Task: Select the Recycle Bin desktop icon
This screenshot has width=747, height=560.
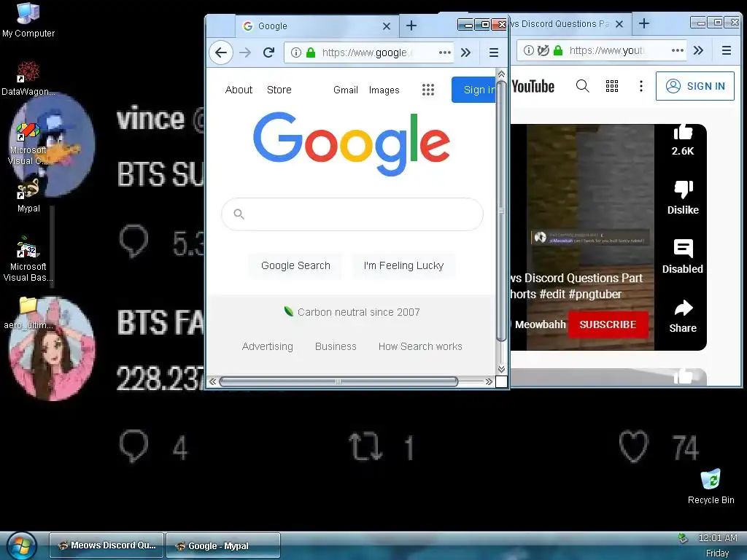Action: click(711, 486)
